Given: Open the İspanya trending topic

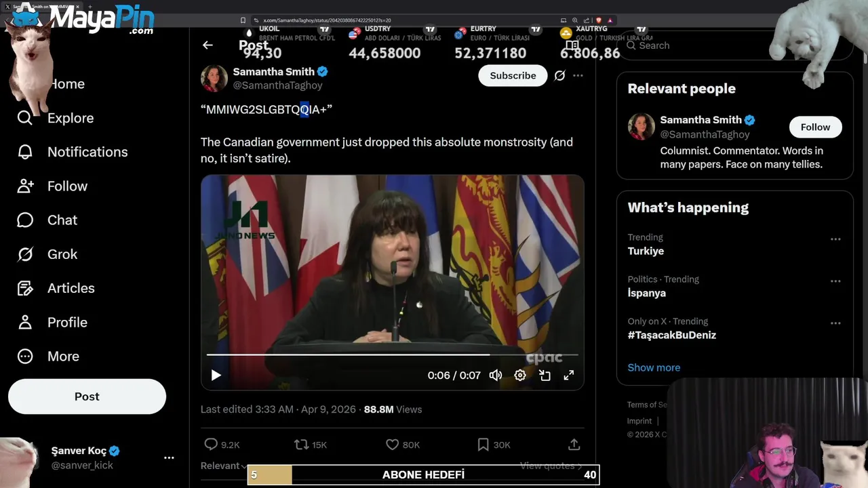Looking at the screenshot, I should tap(647, 293).
